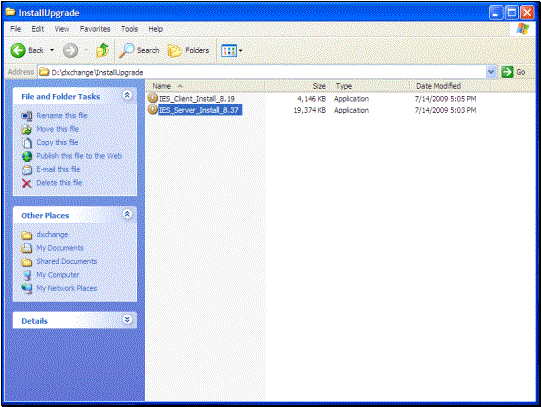
Task: Click Rename this file link
Action: pos(62,116)
